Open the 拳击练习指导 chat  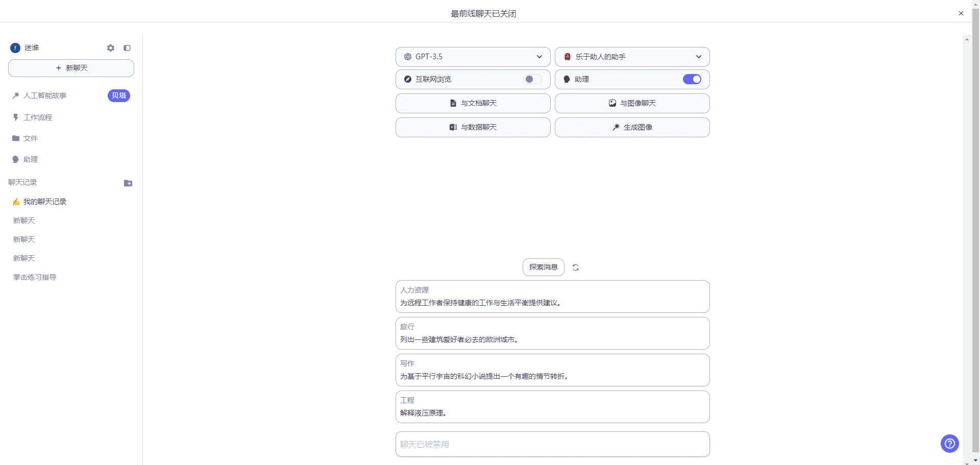tap(35, 277)
